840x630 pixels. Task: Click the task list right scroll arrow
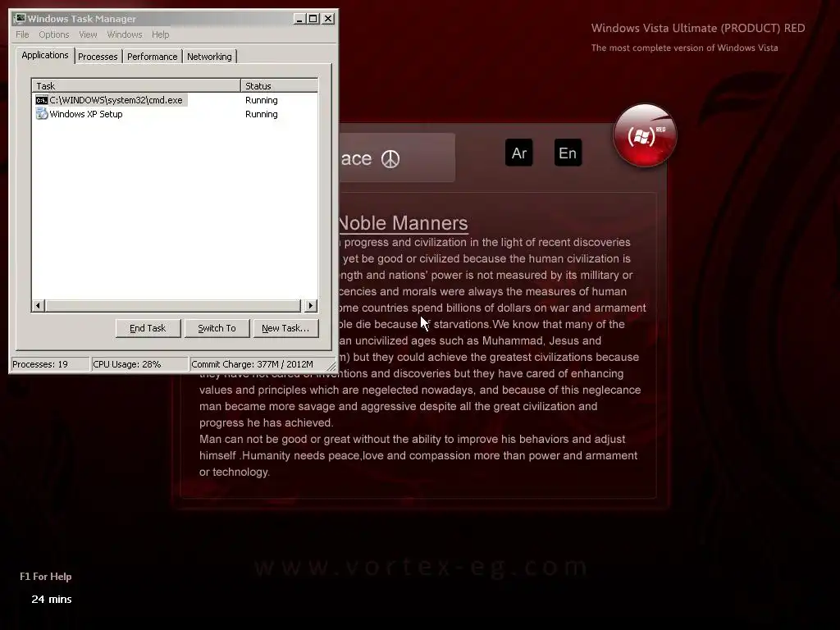point(311,305)
